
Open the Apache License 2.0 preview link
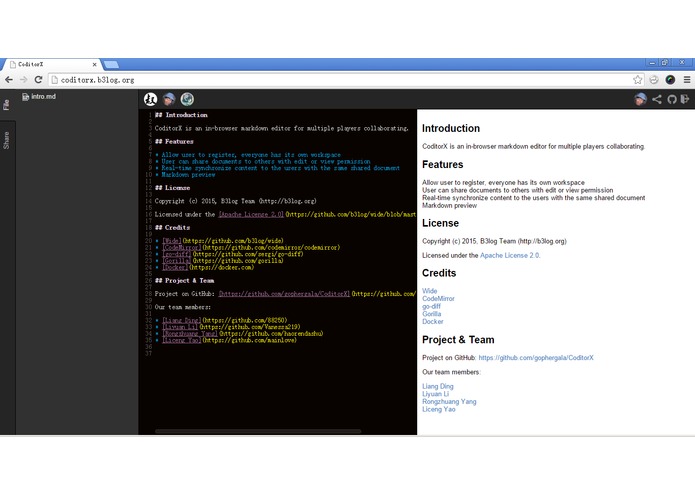click(509, 256)
